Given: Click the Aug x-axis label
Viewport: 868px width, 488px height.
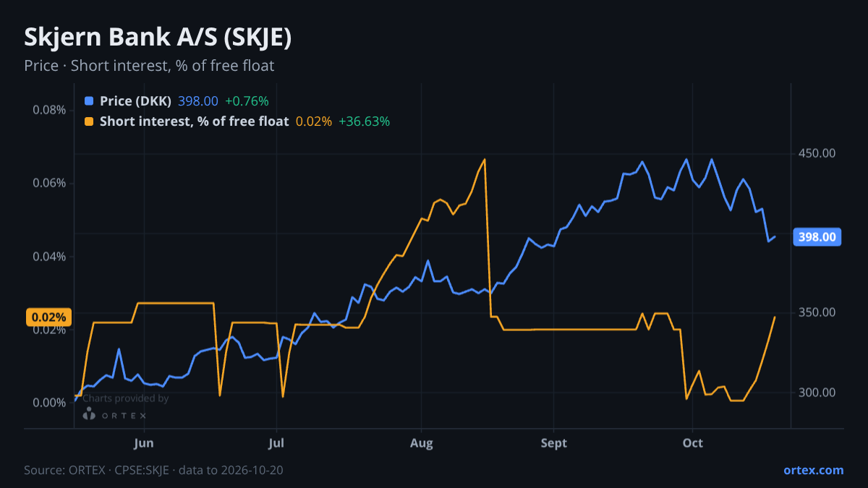Looking at the screenshot, I should 421,442.
